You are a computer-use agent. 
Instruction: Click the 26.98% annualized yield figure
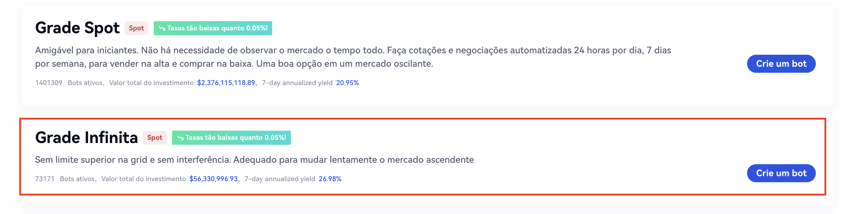tap(330, 179)
